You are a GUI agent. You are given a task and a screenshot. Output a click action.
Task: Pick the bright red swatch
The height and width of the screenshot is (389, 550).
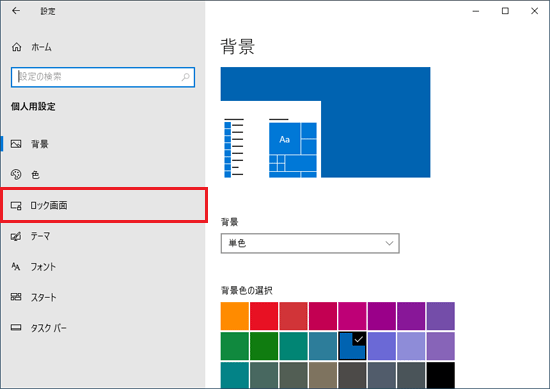(264, 316)
